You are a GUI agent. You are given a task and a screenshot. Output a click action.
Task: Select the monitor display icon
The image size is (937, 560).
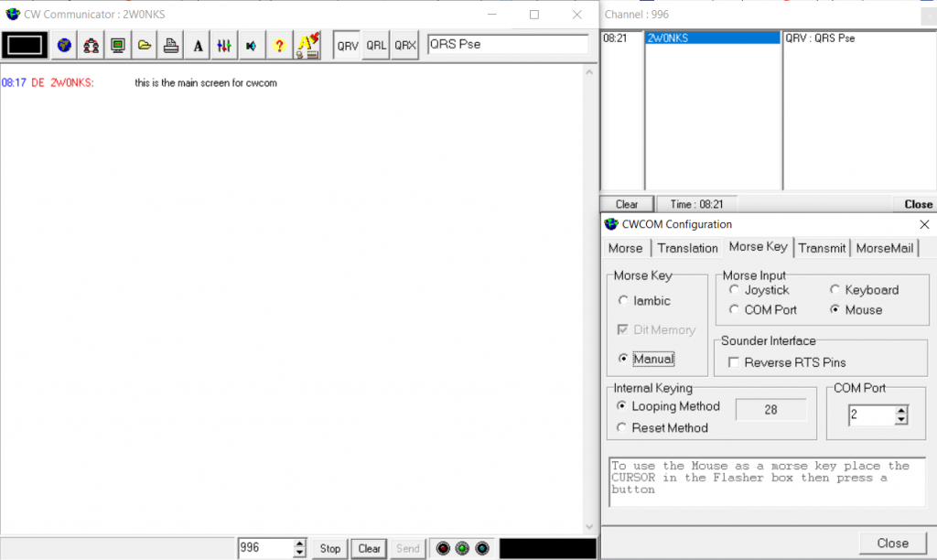117,44
